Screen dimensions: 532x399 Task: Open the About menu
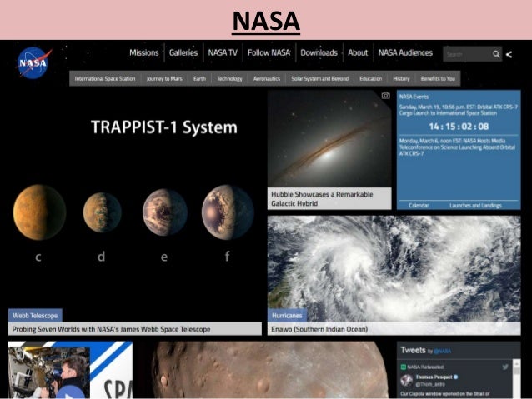coord(358,52)
